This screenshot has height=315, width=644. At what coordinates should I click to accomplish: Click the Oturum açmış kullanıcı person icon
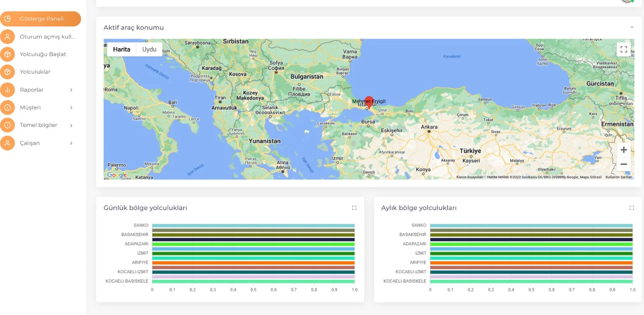coord(7,37)
